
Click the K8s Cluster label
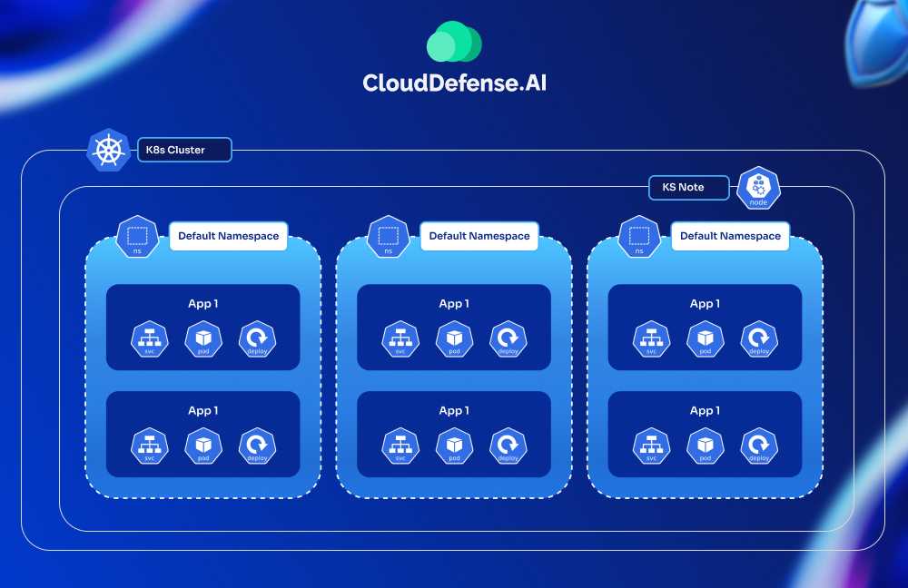(185, 150)
